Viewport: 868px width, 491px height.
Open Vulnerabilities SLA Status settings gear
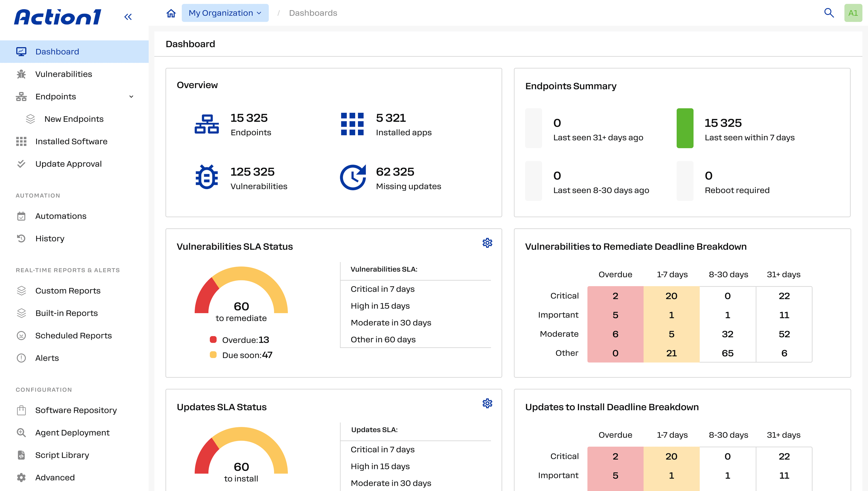pyautogui.click(x=487, y=243)
